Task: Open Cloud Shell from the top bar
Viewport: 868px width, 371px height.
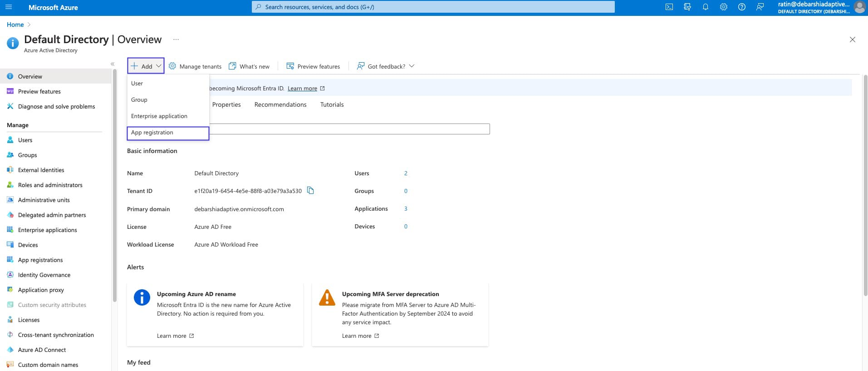Action: pos(669,7)
